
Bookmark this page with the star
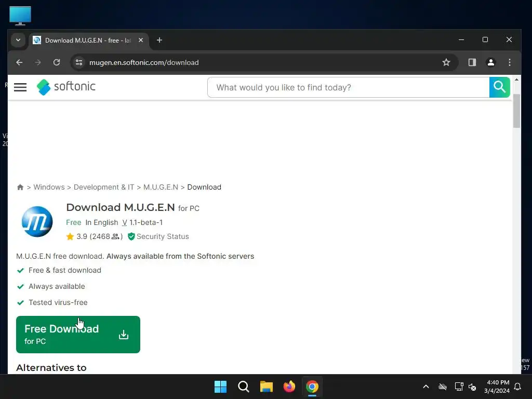446,62
